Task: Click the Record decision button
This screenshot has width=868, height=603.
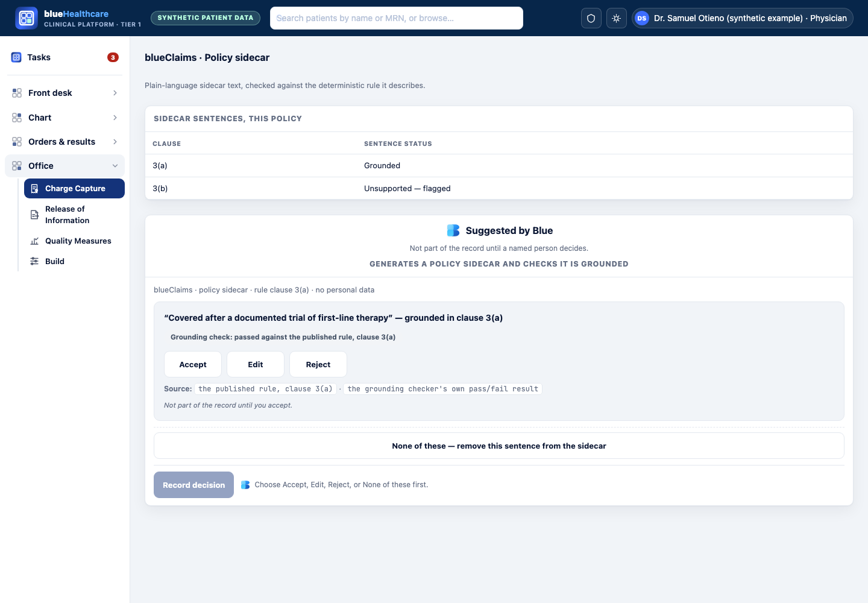Action: pyautogui.click(x=193, y=485)
